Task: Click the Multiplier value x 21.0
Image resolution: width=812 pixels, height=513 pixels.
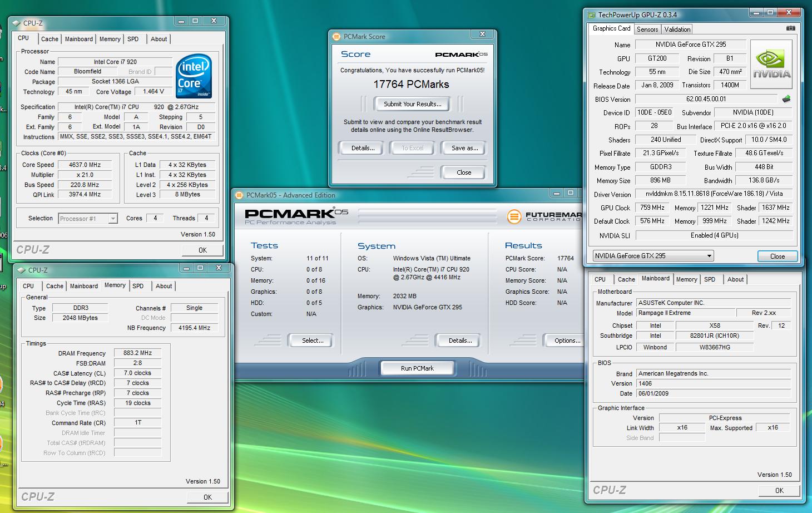Action: [x=85, y=175]
